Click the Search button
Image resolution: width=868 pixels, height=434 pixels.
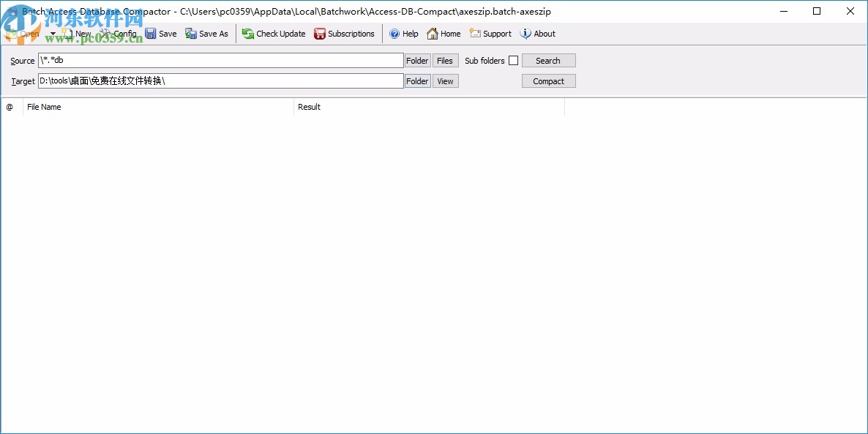pos(548,60)
